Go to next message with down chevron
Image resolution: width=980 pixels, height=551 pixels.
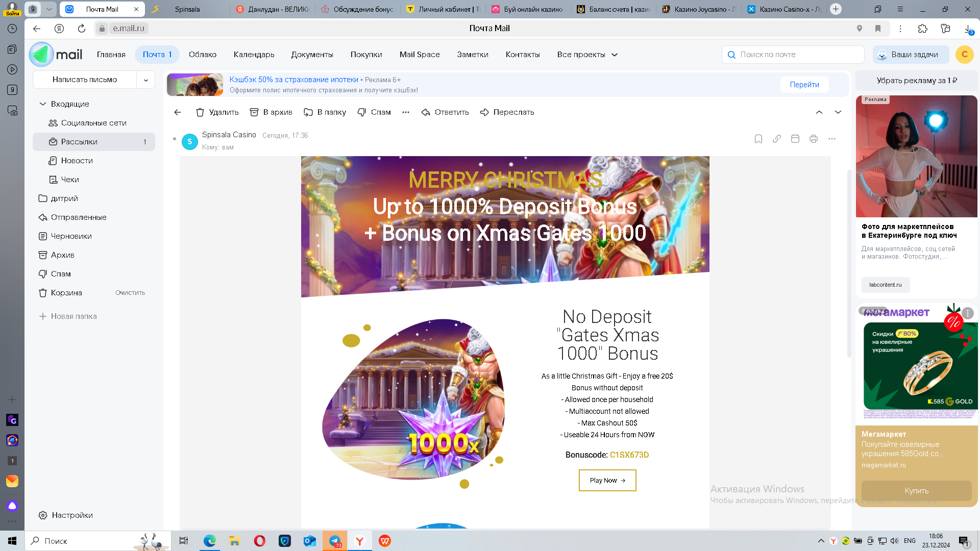coord(838,112)
